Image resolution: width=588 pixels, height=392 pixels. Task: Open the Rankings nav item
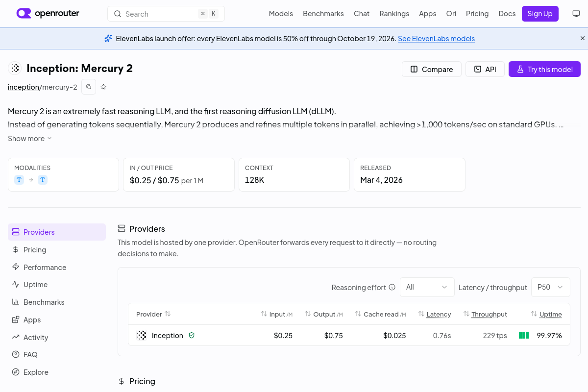(x=394, y=14)
